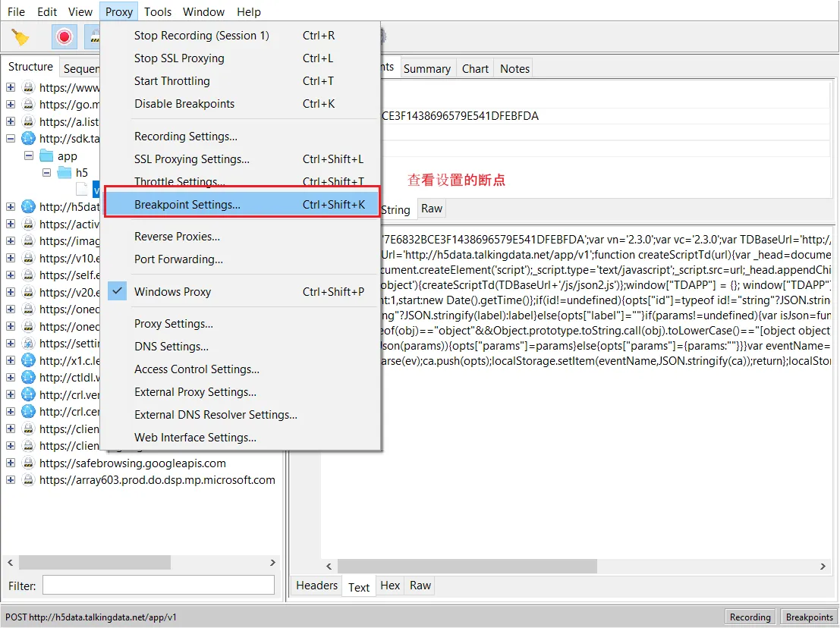840x628 pixels.
Task: Collapse the http://sdk.ta tree node
Action: pos(11,139)
